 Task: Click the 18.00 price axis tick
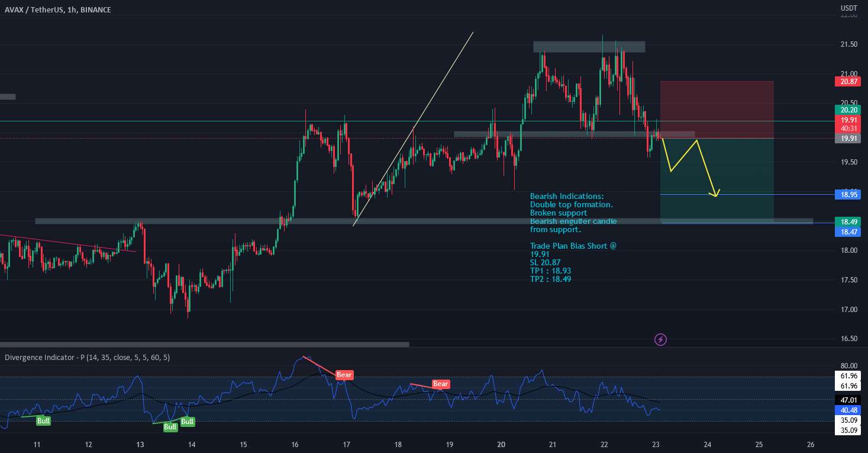(848, 250)
